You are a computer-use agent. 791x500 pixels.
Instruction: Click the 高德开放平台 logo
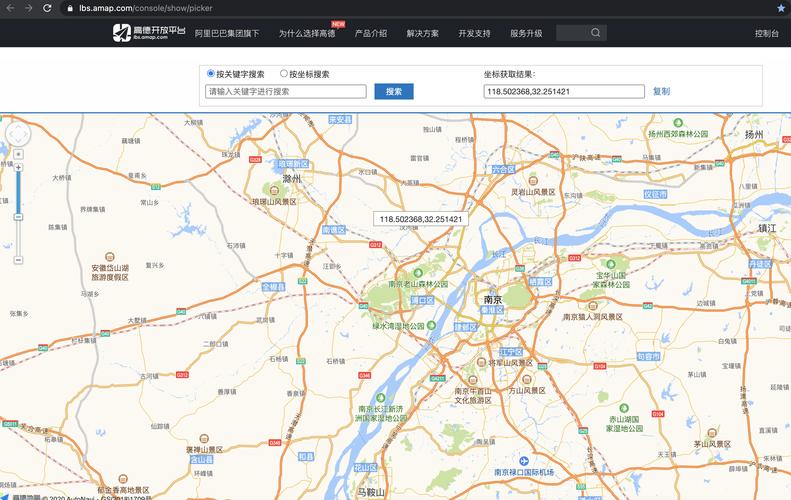[x=149, y=33]
